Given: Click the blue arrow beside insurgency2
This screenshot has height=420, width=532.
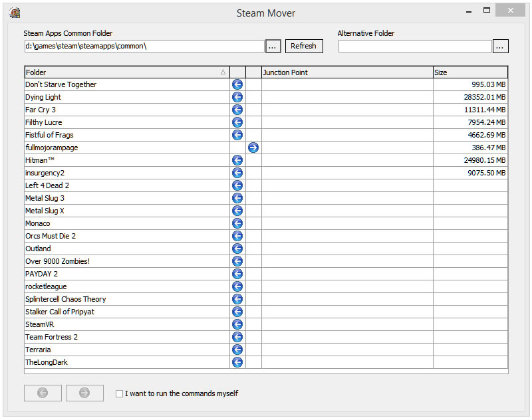Looking at the screenshot, I should click(237, 173).
